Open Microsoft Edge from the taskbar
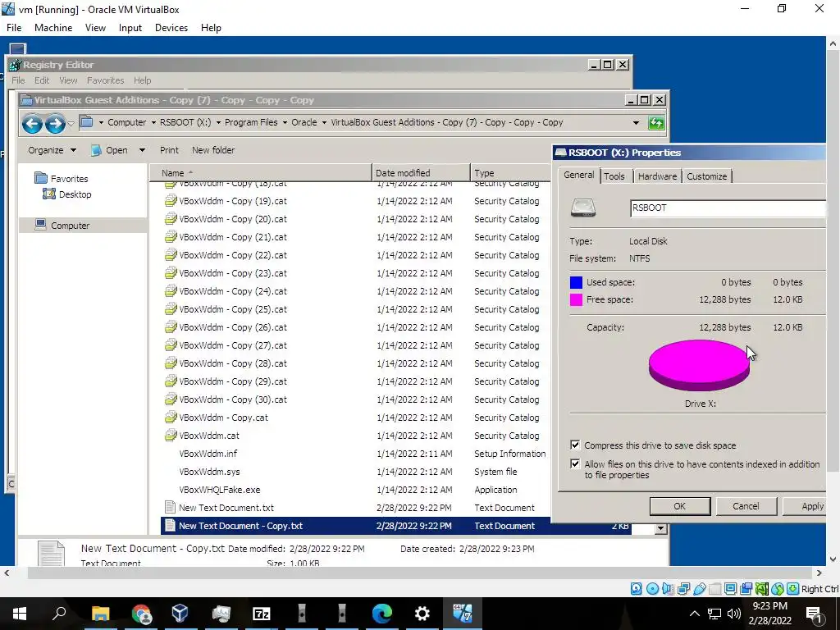 point(381,614)
